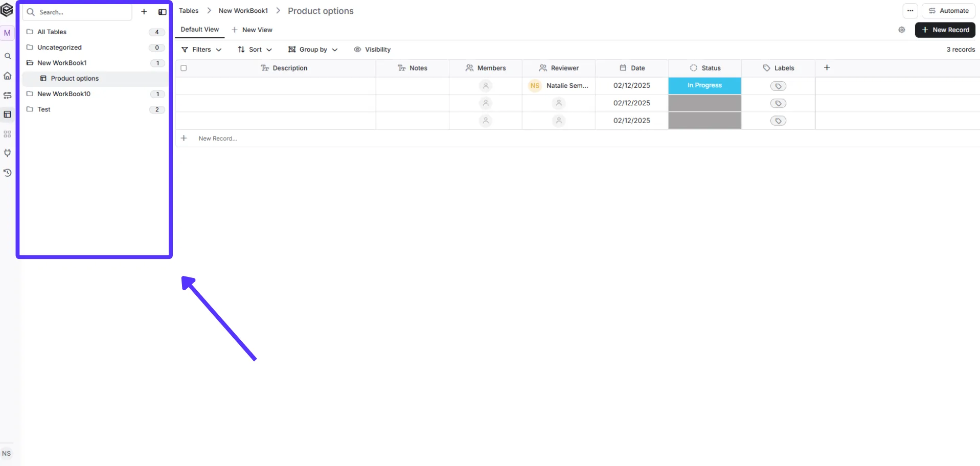Screen dimensions: 980x466
Task: Click In Progress status cell
Action: (x=704, y=86)
